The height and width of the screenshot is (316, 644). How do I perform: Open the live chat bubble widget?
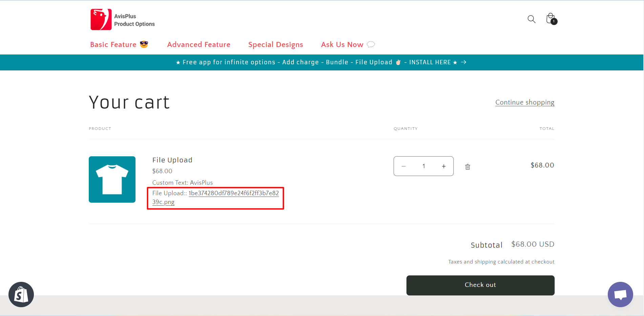pyautogui.click(x=620, y=295)
